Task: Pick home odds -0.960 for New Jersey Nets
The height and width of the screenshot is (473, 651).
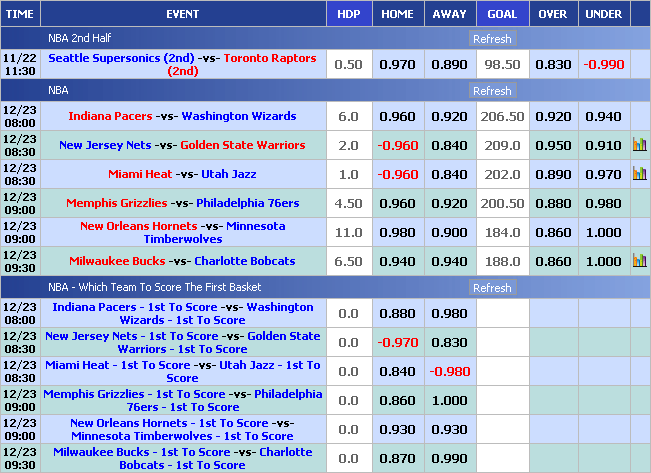Action: (x=397, y=145)
